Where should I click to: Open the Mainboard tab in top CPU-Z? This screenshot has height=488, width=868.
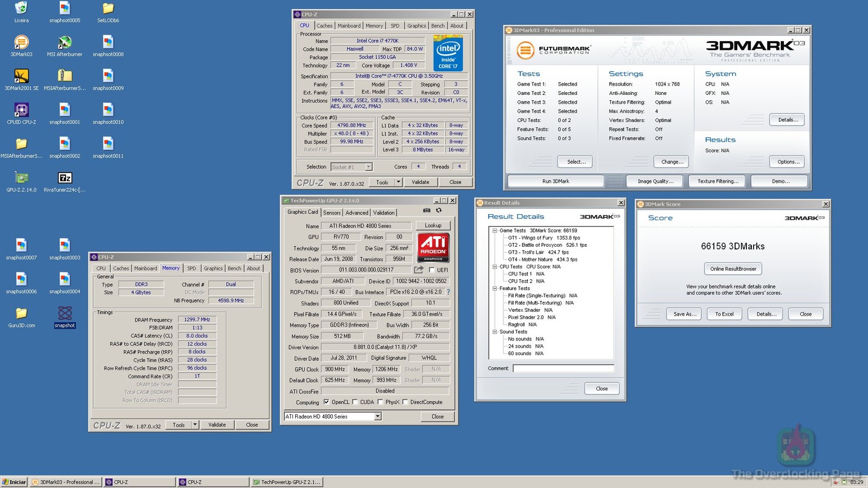point(349,25)
